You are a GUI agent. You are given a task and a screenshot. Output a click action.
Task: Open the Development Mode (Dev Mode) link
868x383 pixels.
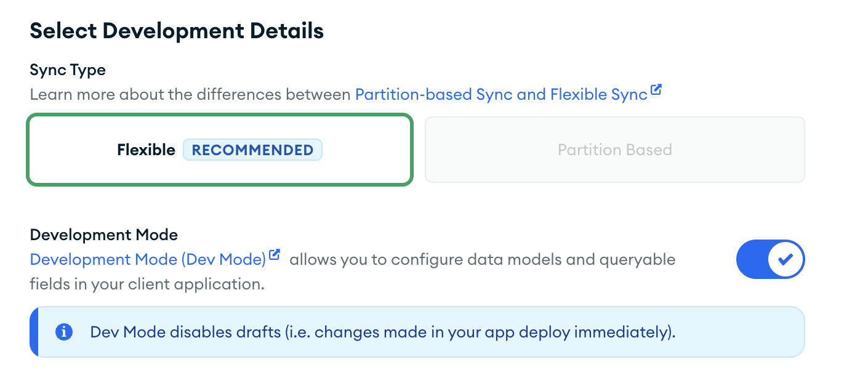148,259
